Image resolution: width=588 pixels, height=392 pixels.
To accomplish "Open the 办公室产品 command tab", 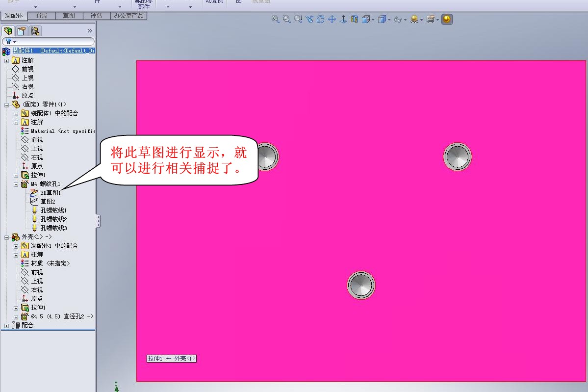I will point(128,16).
